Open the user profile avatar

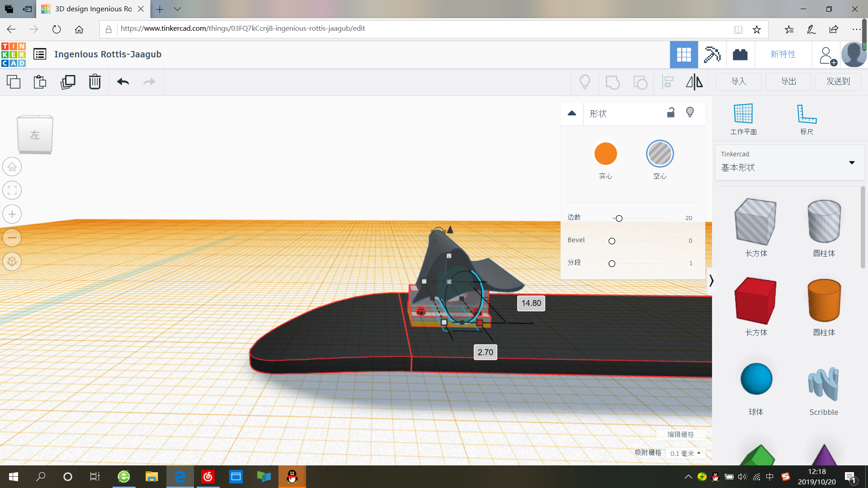click(854, 55)
